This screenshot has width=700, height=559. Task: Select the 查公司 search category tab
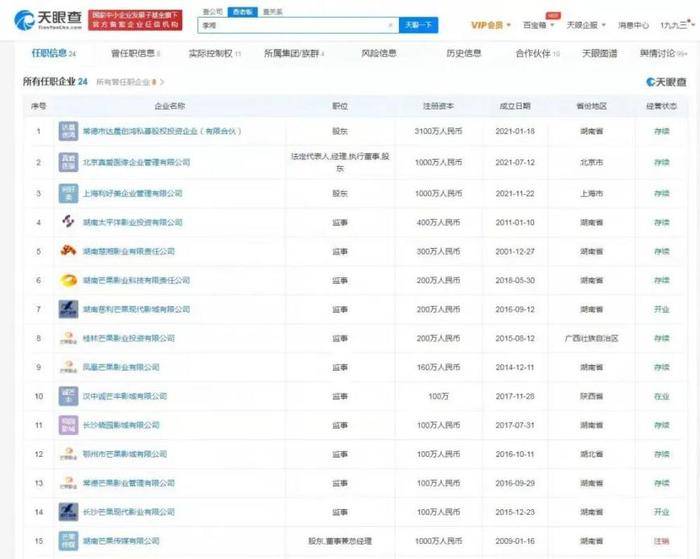point(210,10)
